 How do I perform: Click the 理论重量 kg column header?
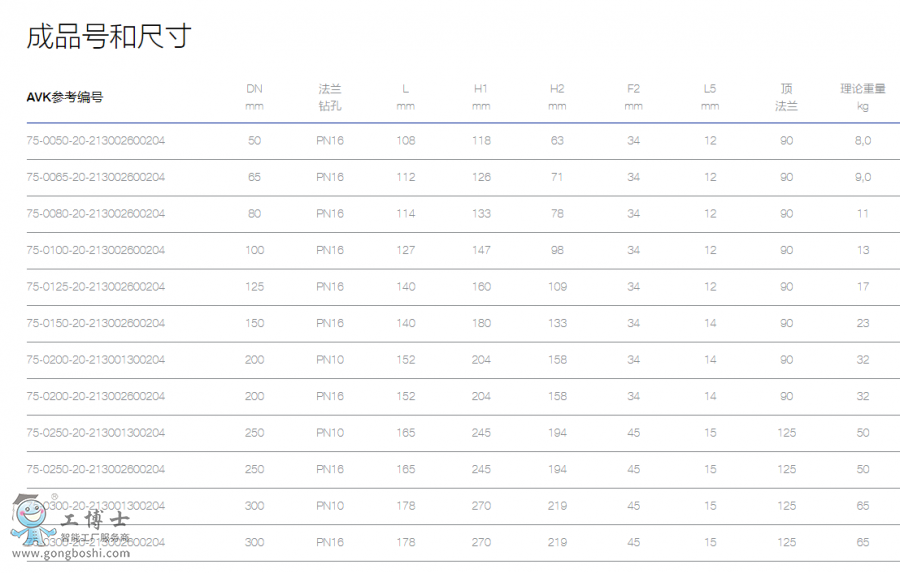tap(862, 97)
